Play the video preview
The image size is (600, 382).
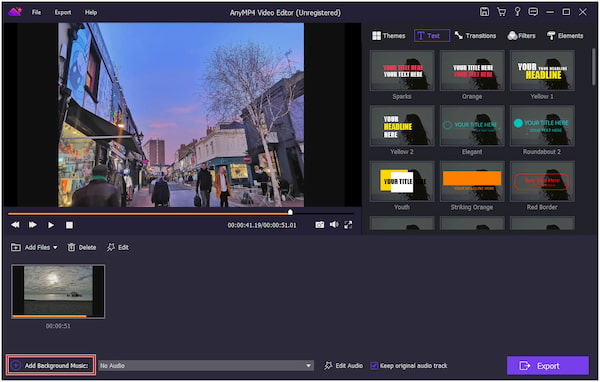click(51, 225)
